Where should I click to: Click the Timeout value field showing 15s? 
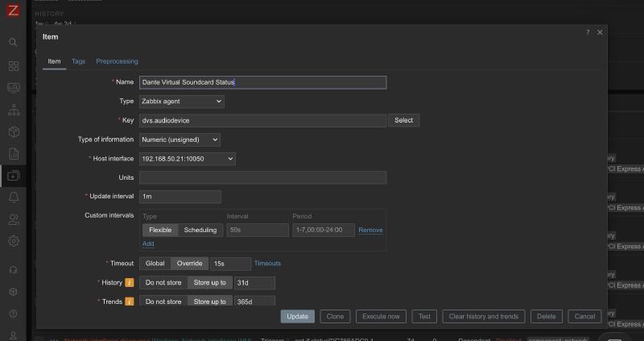230,264
